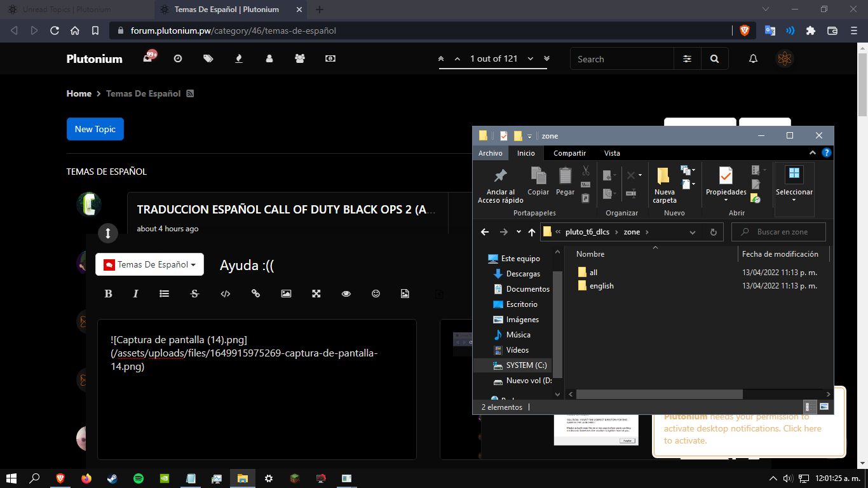Screen dimensions: 868x488
Task: Apply strikethrough in composer toolbar
Action: coord(195,294)
